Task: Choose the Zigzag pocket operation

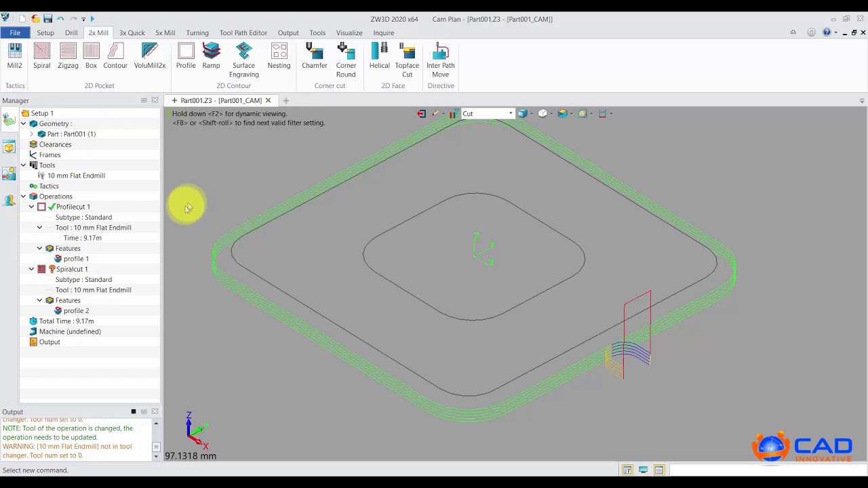Action: pos(68,56)
